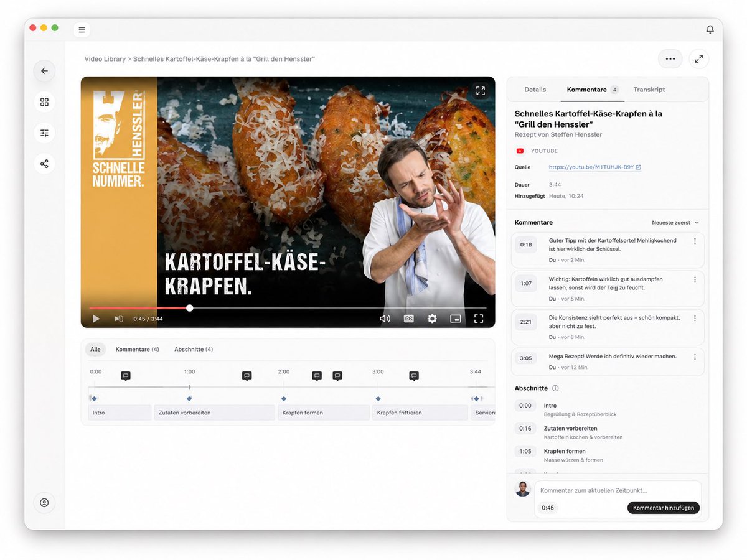Click the Video Library breadcrumb
The height and width of the screenshot is (560, 747).
(x=105, y=59)
